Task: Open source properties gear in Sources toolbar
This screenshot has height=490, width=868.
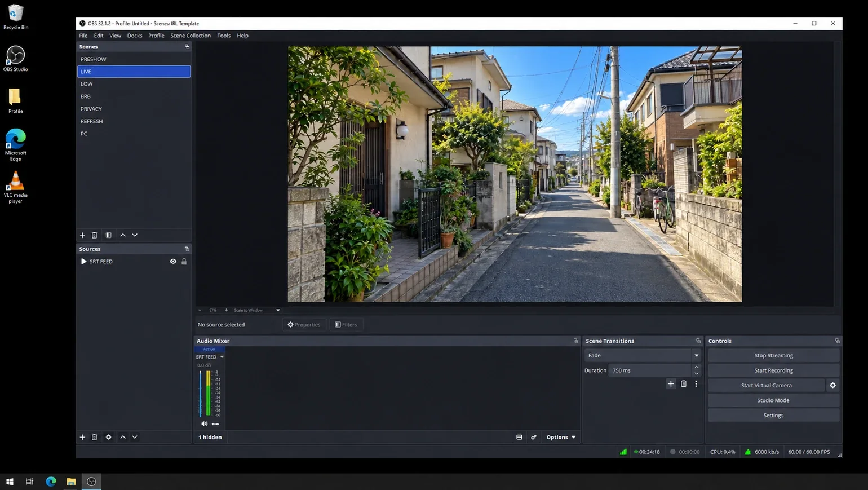Action: coord(109,437)
